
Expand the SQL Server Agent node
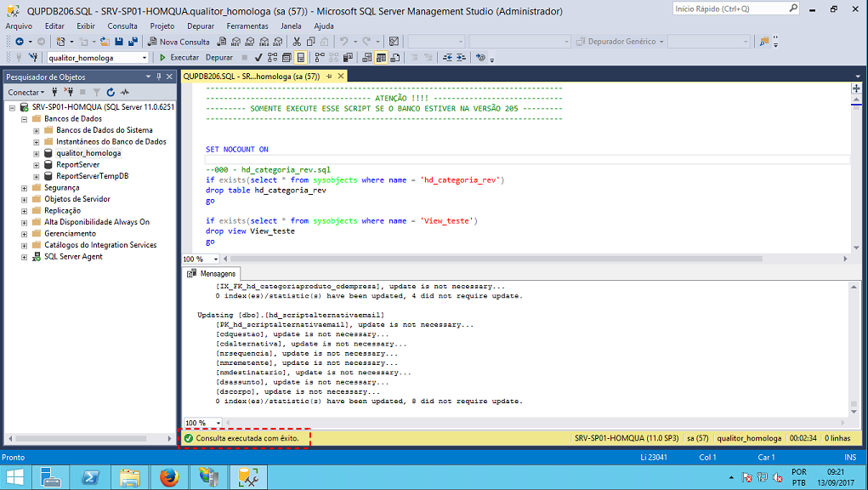[x=25, y=257]
